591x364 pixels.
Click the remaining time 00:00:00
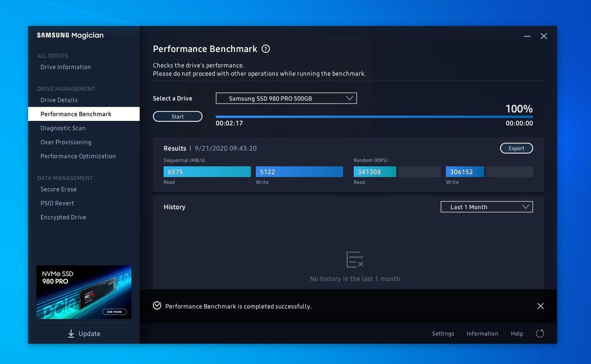(519, 124)
